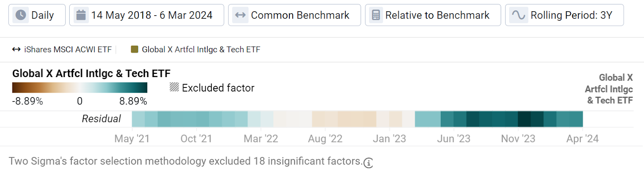Click the clock icon beside Daily
Screen dimensions: 644x175
click(x=21, y=15)
